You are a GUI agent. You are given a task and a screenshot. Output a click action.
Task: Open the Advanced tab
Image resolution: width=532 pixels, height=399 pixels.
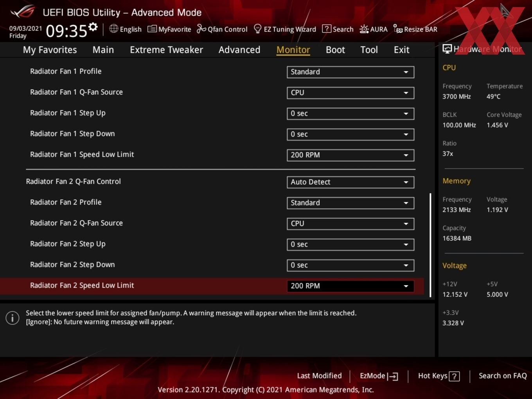[239, 50]
